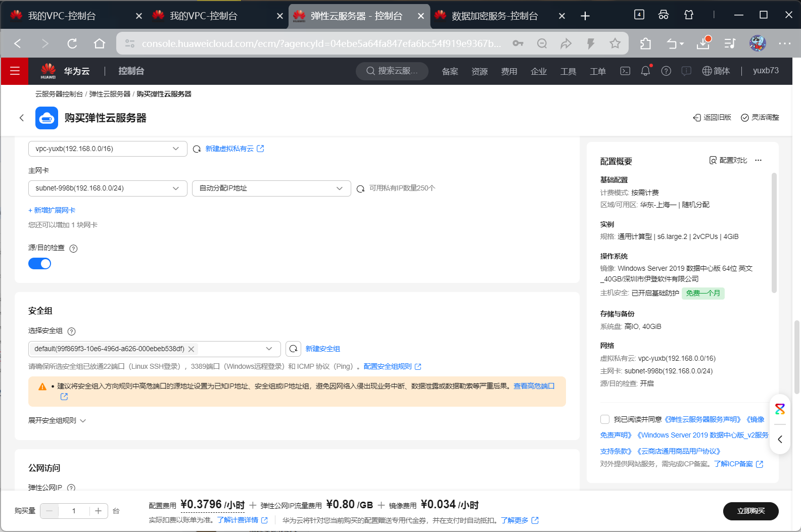Viewport: 801px width, 532px height.
Task: Open the subnet-998b dropdown
Action: 108,188
